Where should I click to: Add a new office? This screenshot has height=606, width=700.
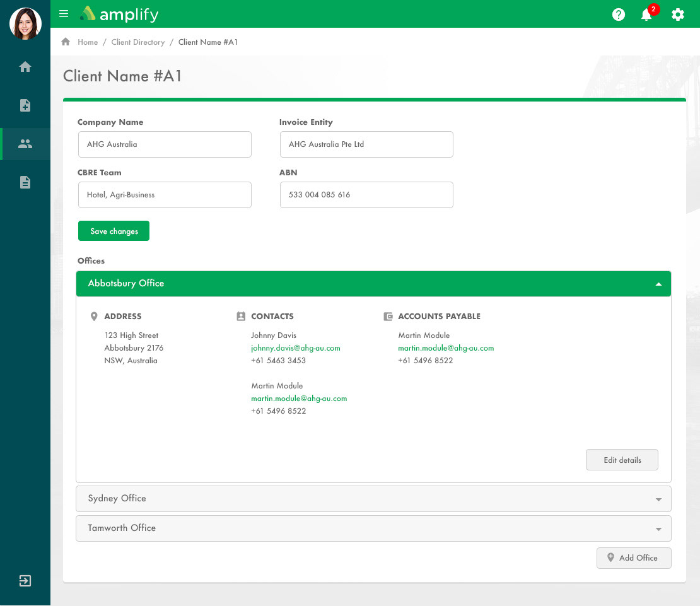[x=634, y=558]
